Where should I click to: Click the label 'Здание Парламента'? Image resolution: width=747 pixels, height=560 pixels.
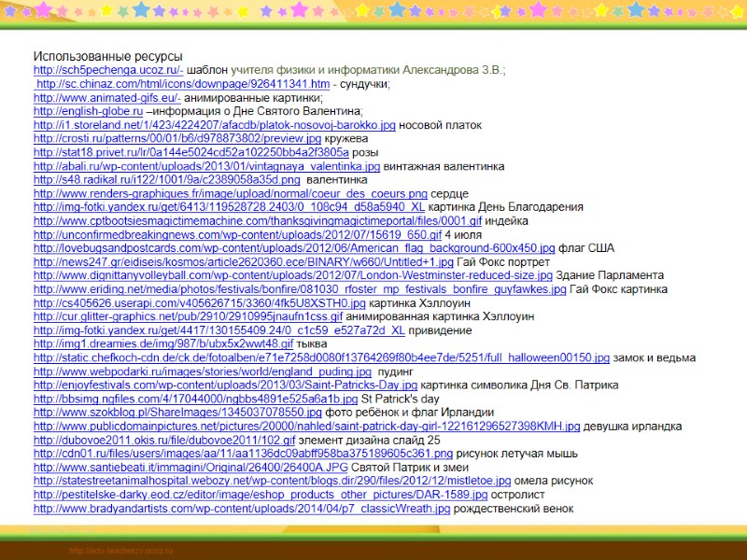tap(610, 275)
